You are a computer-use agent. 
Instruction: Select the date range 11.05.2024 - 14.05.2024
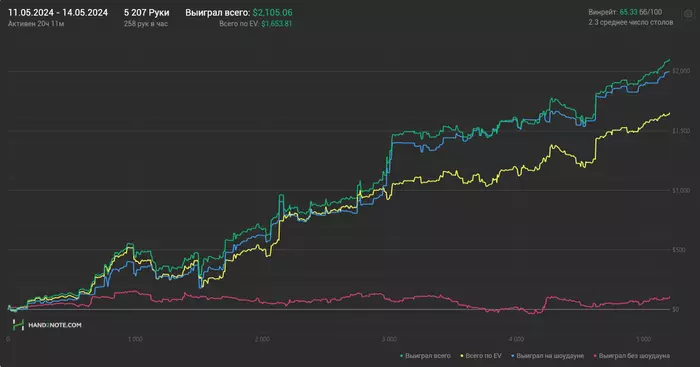coord(58,13)
